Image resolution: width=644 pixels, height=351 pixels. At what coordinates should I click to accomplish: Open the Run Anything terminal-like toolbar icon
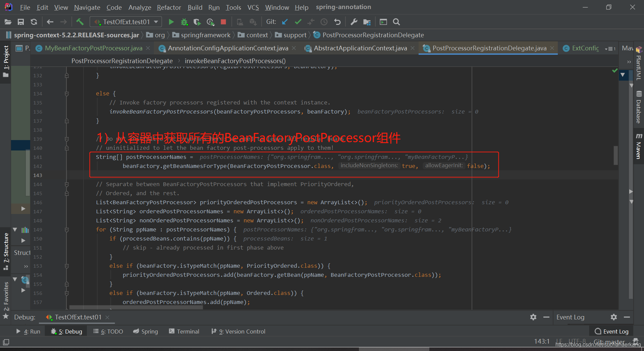click(x=383, y=22)
